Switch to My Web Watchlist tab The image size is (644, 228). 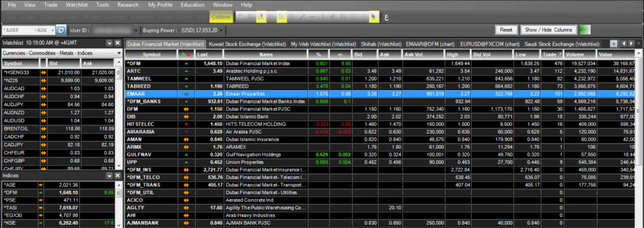coord(323,43)
